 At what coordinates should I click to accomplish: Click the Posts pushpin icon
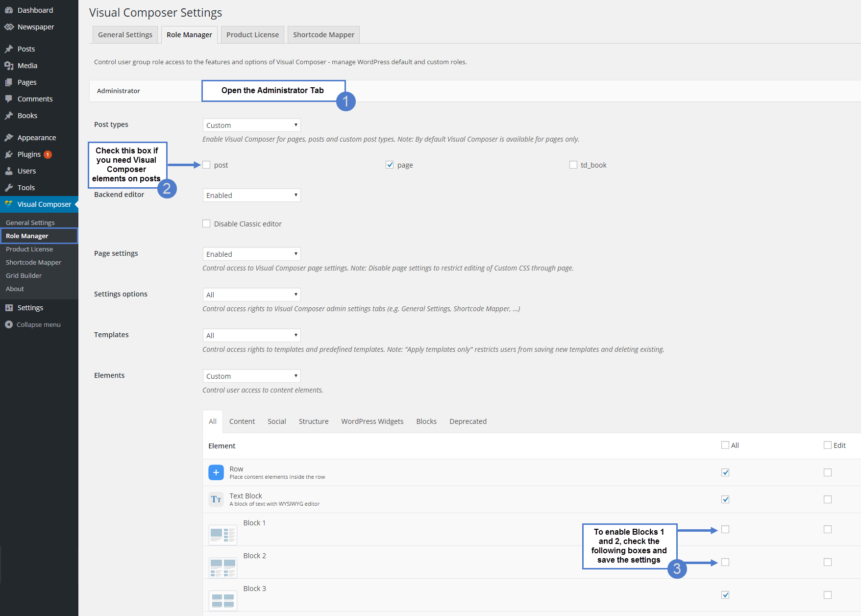(9, 49)
